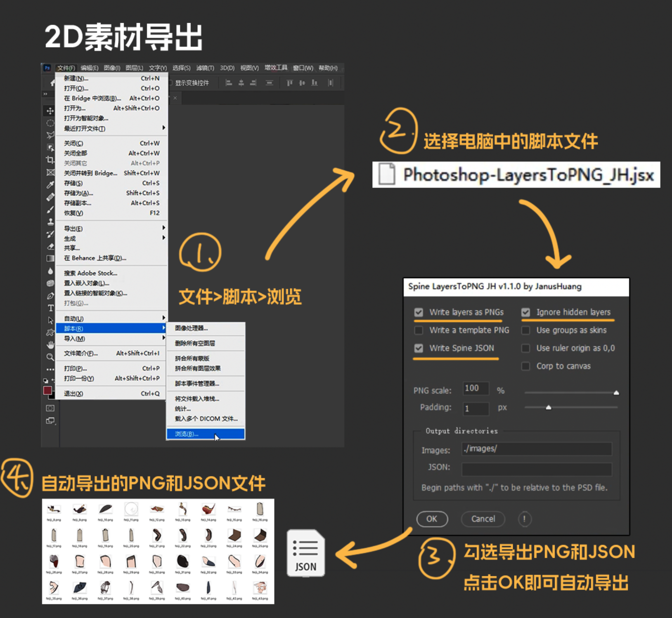Select Photoshop-LayersToPNG_JH.jsx script file
The width and height of the screenshot is (672, 618).
click(516, 175)
